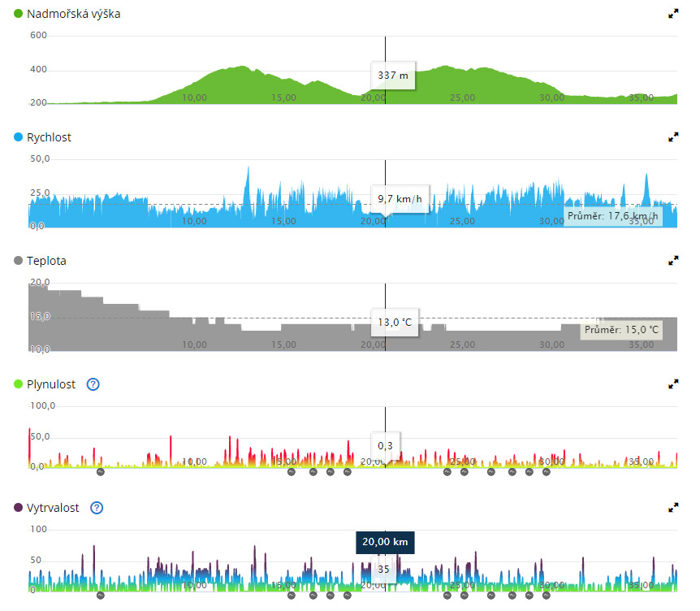
Task: Maximize the Teplota chart
Action: tap(672, 261)
